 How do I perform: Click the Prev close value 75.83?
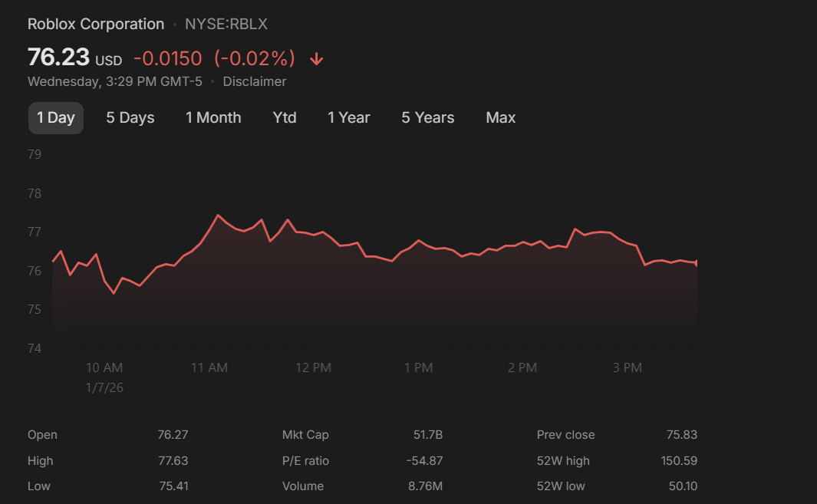[x=681, y=435]
